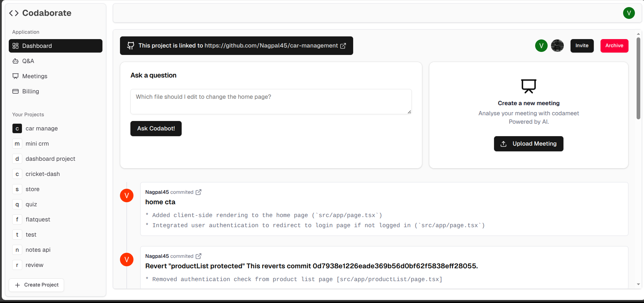
Task: Click the teammate profile picture next to Invite
Action: [557, 46]
